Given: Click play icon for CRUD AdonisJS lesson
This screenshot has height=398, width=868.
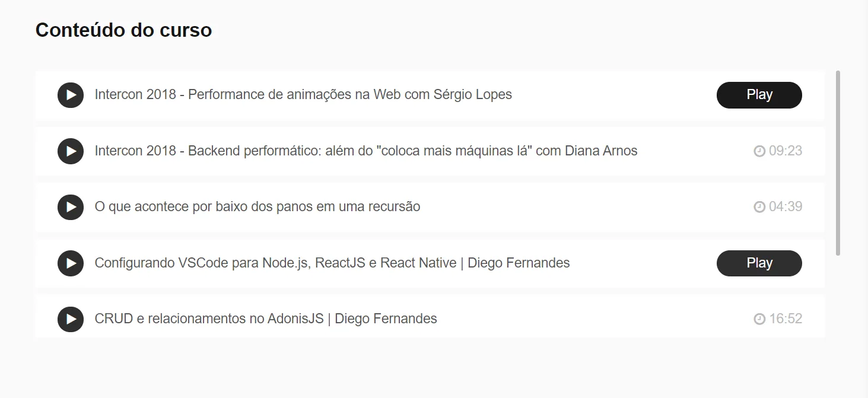Looking at the screenshot, I should (x=71, y=319).
